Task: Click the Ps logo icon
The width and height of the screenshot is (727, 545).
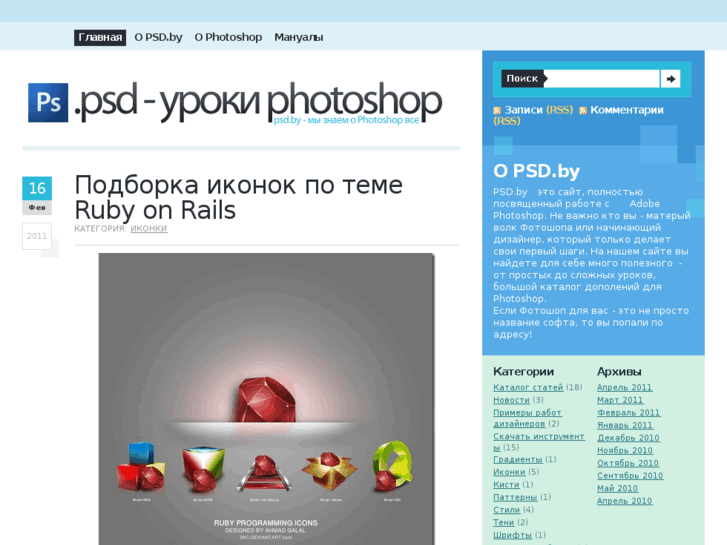Action: (x=48, y=103)
